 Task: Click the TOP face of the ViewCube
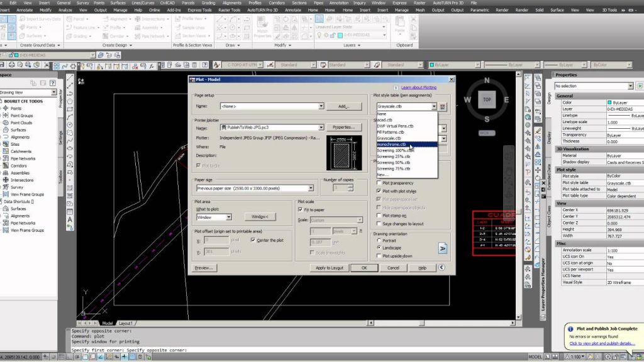click(487, 99)
